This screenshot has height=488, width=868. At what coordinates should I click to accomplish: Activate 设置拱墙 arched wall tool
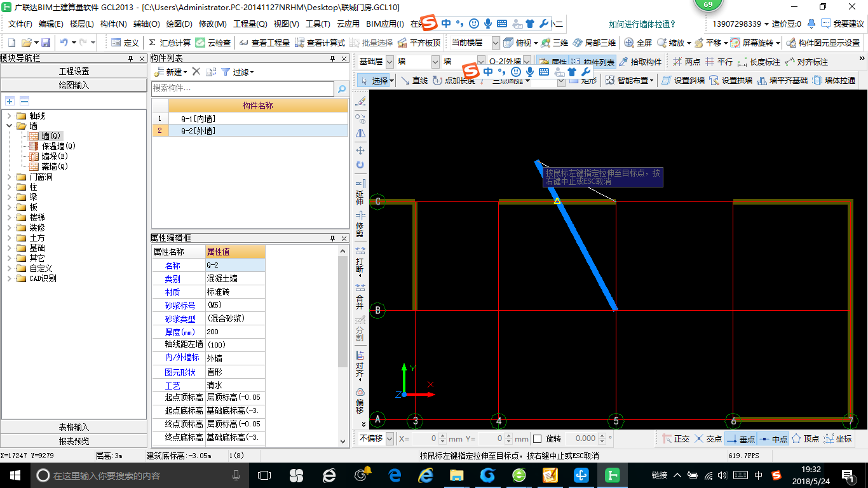[x=731, y=81]
